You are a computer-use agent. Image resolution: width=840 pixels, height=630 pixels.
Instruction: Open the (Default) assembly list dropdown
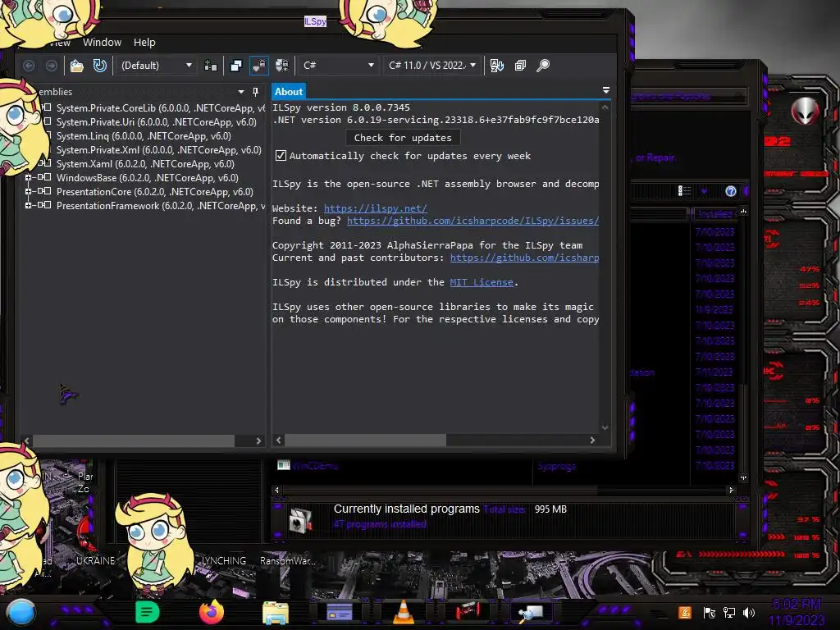(x=156, y=66)
